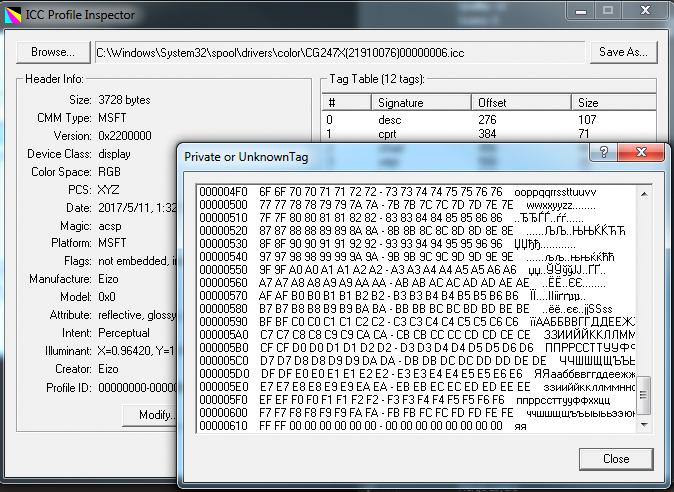Click hex row address 00000600
Screen dimensions: 674x492
coord(224,413)
